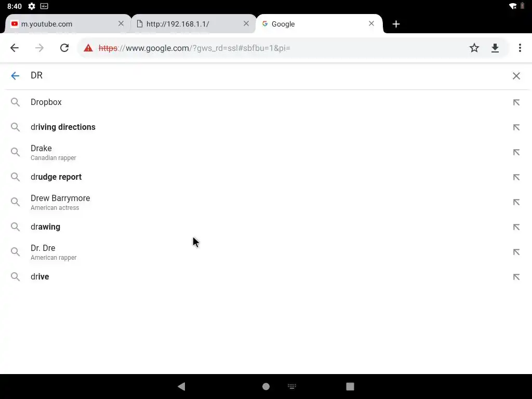Image resolution: width=532 pixels, height=399 pixels.
Task: Close the Google tab
Action: click(x=371, y=23)
